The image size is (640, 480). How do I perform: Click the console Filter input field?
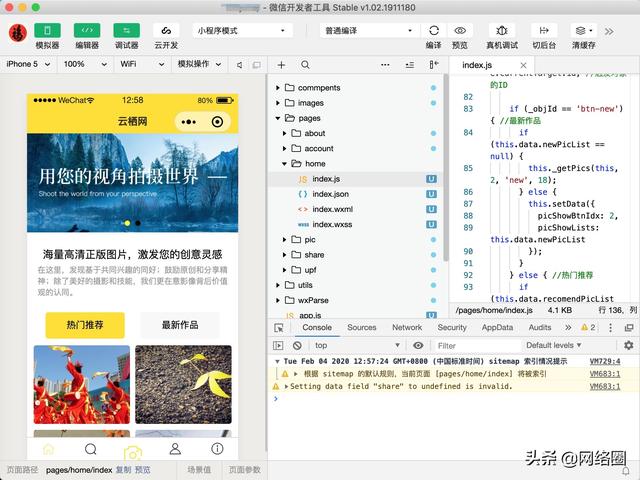tap(477, 346)
